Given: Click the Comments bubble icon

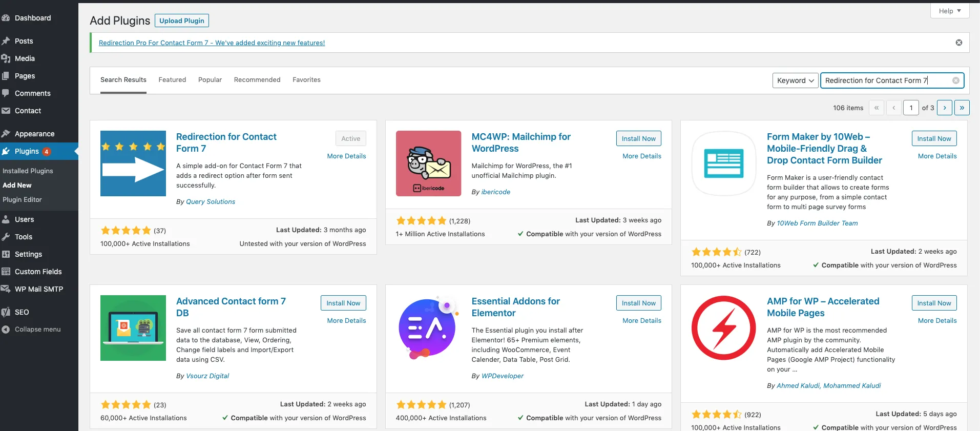Looking at the screenshot, I should [x=6, y=93].
